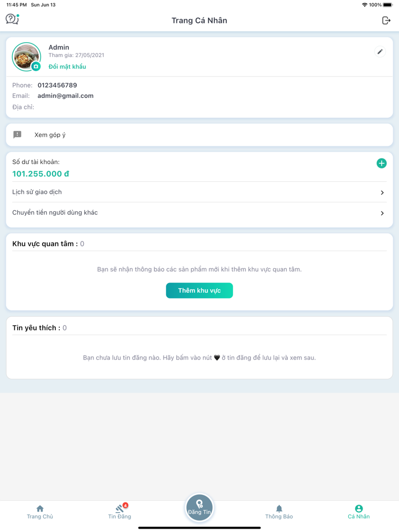Open the Tin Đăng tab
399x532 pixels.
(120, 511)
